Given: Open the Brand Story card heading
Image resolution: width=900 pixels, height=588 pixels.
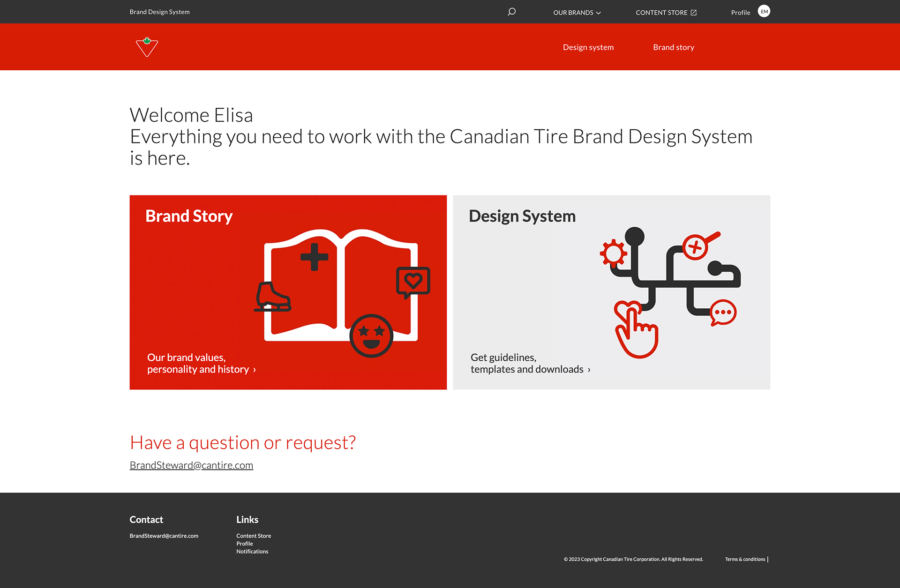Looking at the screenshot, I should 189,216.
